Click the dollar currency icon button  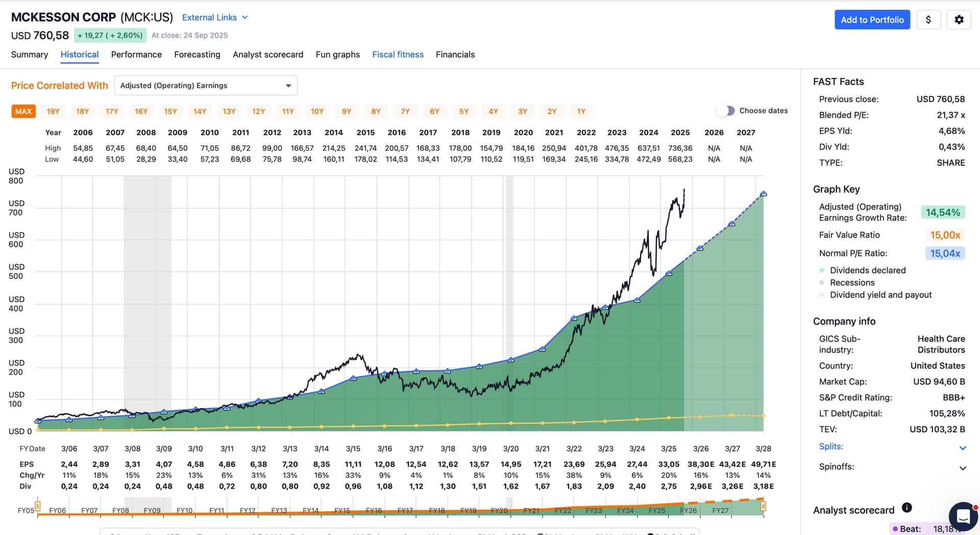pos(928,20)
